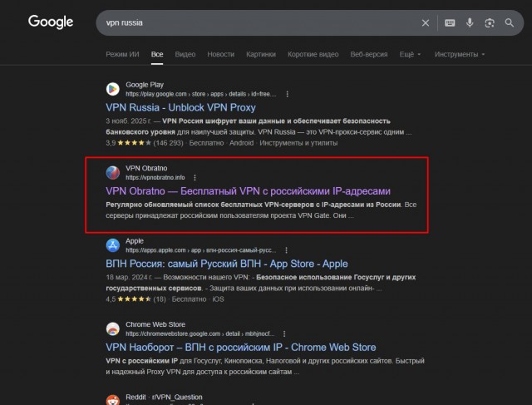
Task: Click the apps.apple.com URL breadcrumb
Action: (x=200, y=250)
